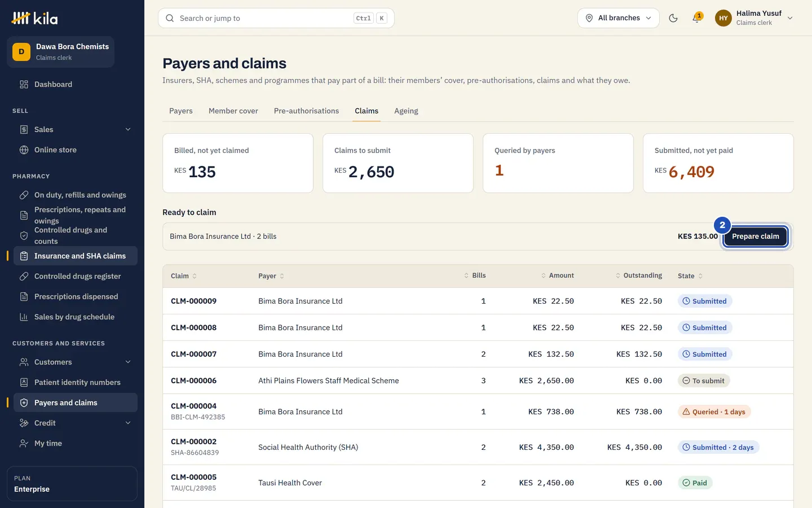Image resolution: width=812 pixels, height=508 pixels.
Task: Open notifications bell
Action: 697,18
